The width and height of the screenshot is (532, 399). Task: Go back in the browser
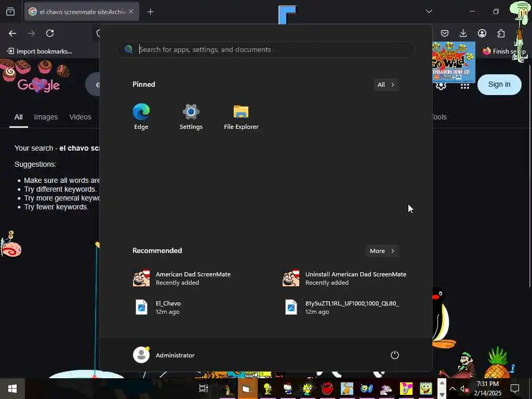[x=12, y=33]
